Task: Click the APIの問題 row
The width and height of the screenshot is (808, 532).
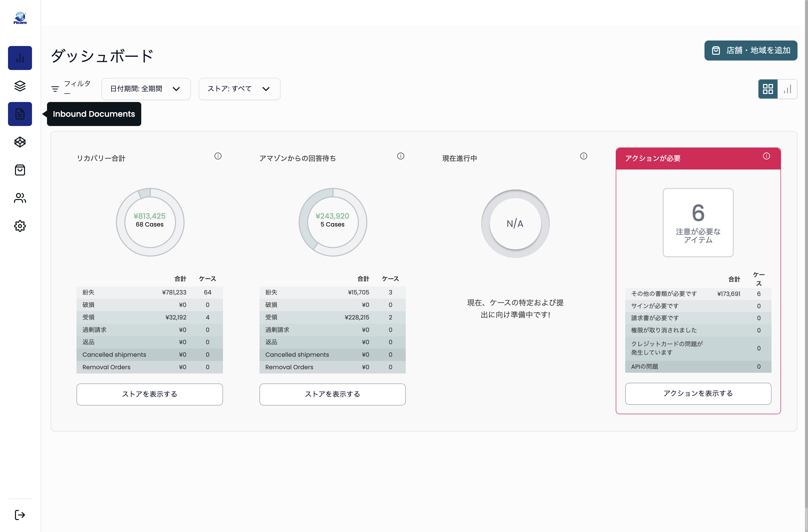Action: tap(698, 367)
